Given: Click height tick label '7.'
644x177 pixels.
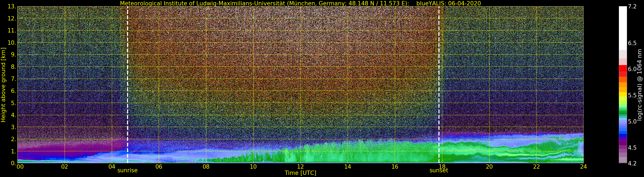Looking at the screenshot, I should 14,79.
